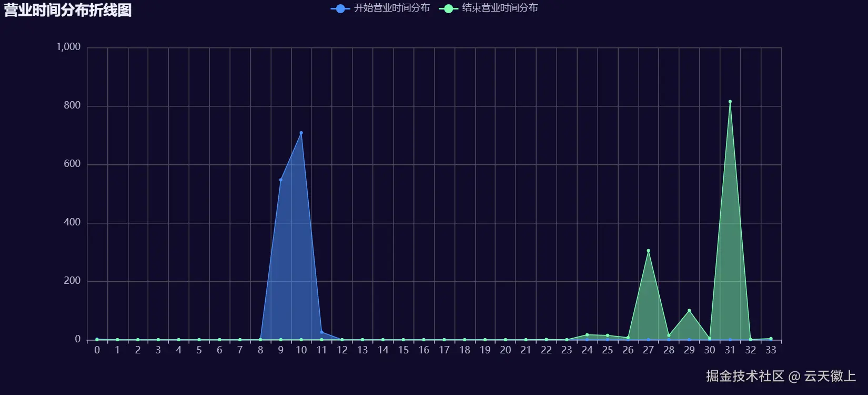The width and height of the screenshot is (868, 395).
Task: Click x-axis label 33
Action: coord(771,350)
